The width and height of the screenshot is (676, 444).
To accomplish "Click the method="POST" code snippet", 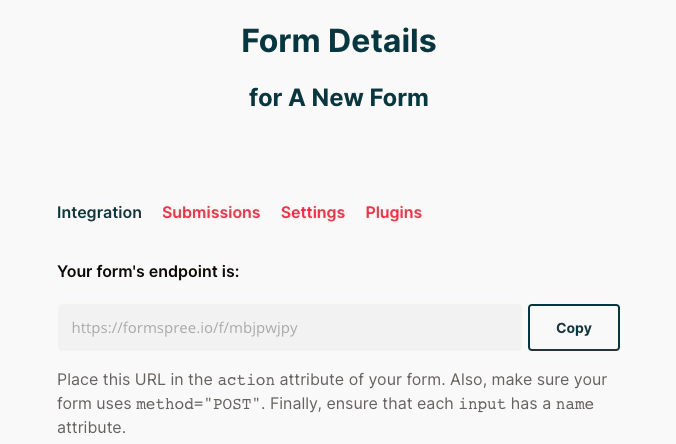I will pos(197,404).
